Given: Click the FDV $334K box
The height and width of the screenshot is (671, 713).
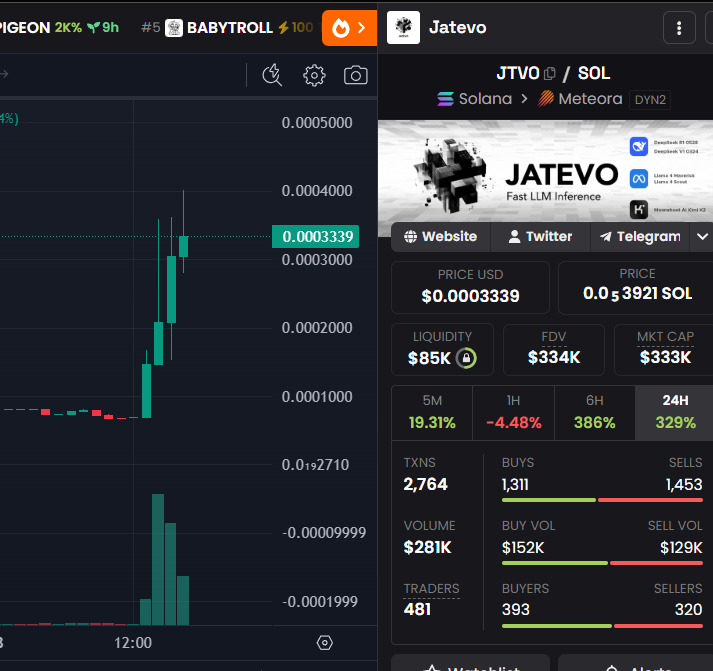Looking at the screenshot, I should coord(554,350).
